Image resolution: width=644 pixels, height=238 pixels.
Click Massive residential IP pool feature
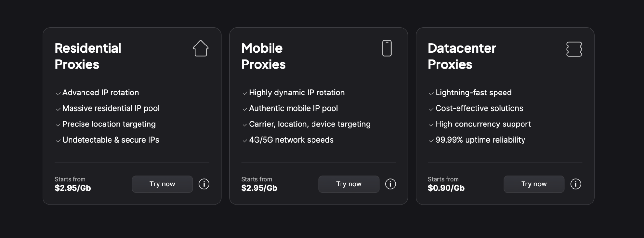[x=111, y=108]
